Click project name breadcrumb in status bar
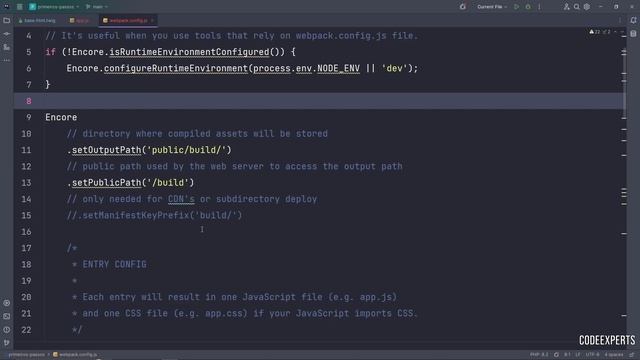Viewport: 640px width, 360px height. click(x=26, y=354)
